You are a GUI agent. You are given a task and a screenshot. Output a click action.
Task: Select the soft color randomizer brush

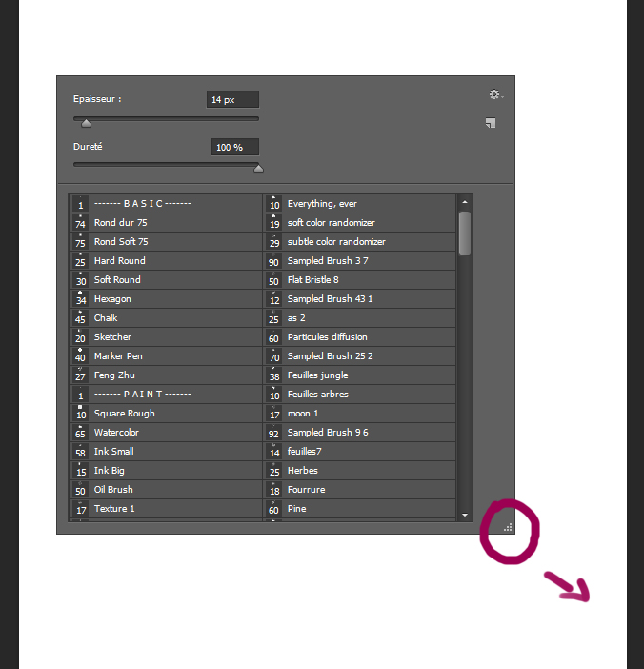(x=331, y=223)
